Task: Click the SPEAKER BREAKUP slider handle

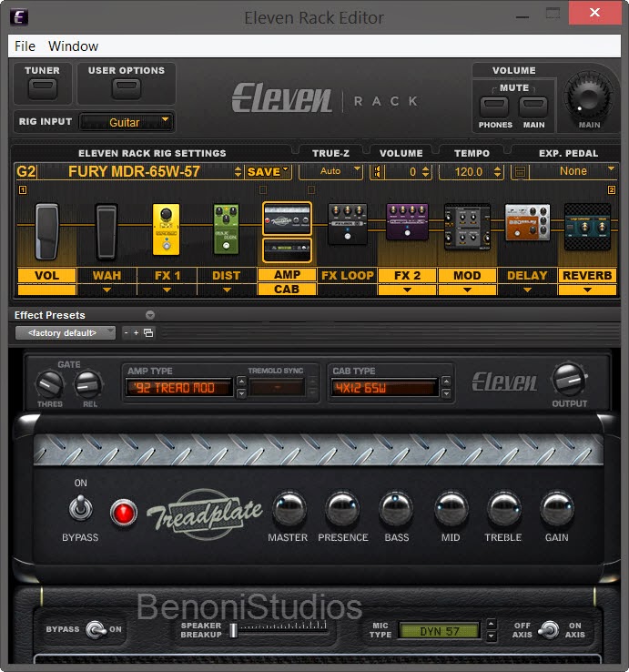Action: click(x=234, y=630)
